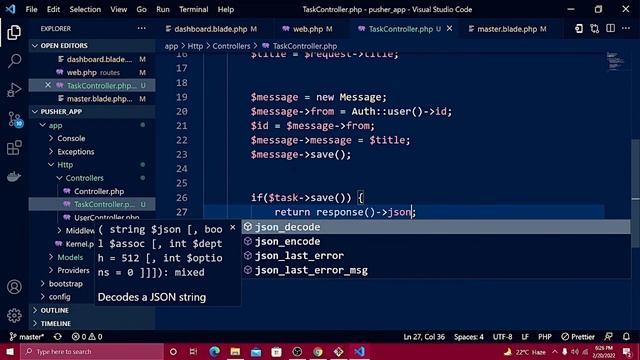This screenshot has width=640, height=360.
Task: Switch to the dashboard.blade.php tab
Action: coord(211,29)
